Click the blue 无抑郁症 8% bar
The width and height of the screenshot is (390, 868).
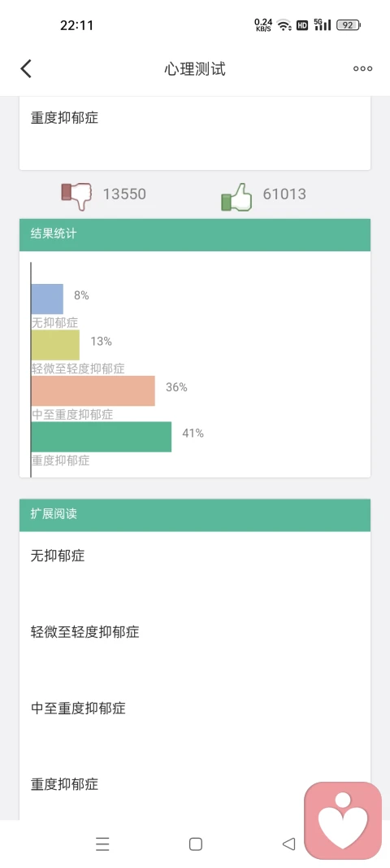tap(47, 299)
